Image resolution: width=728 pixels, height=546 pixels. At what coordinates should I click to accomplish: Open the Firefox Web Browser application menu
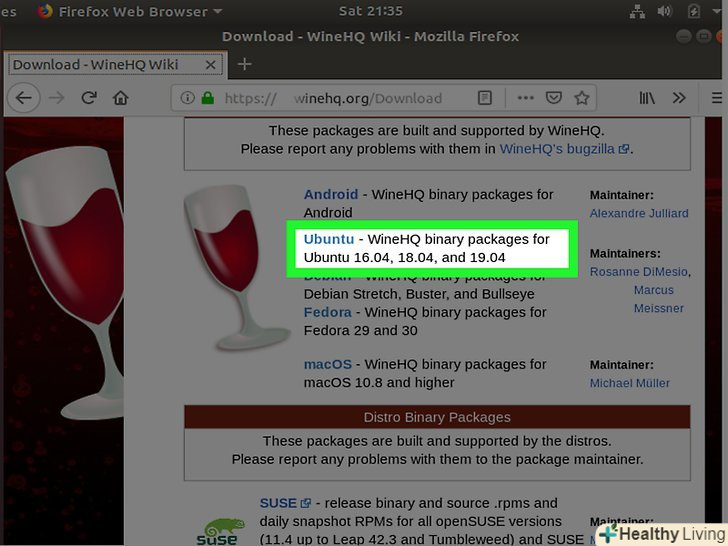130,11
